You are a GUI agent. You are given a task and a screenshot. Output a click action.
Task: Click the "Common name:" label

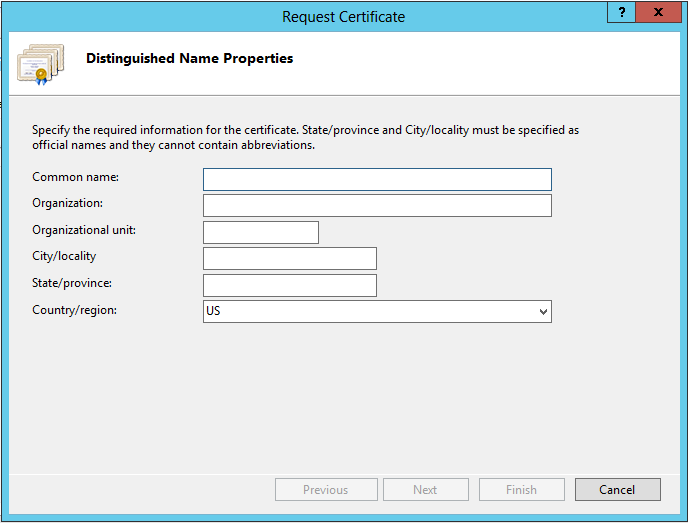coord(75,177)
